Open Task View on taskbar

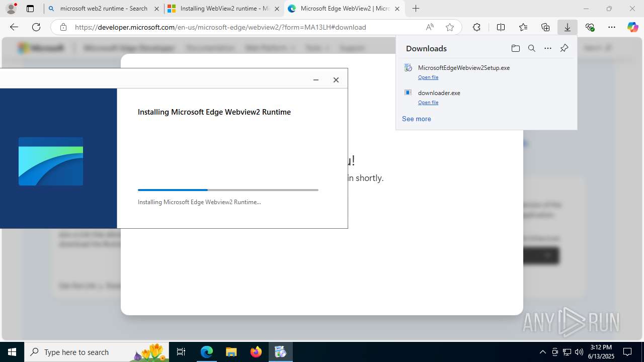coord(182,352)
